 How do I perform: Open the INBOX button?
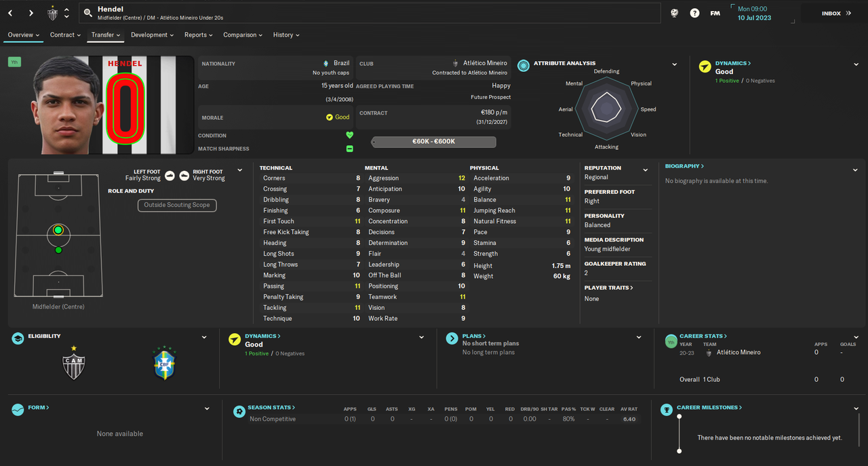tap(836, 13)
